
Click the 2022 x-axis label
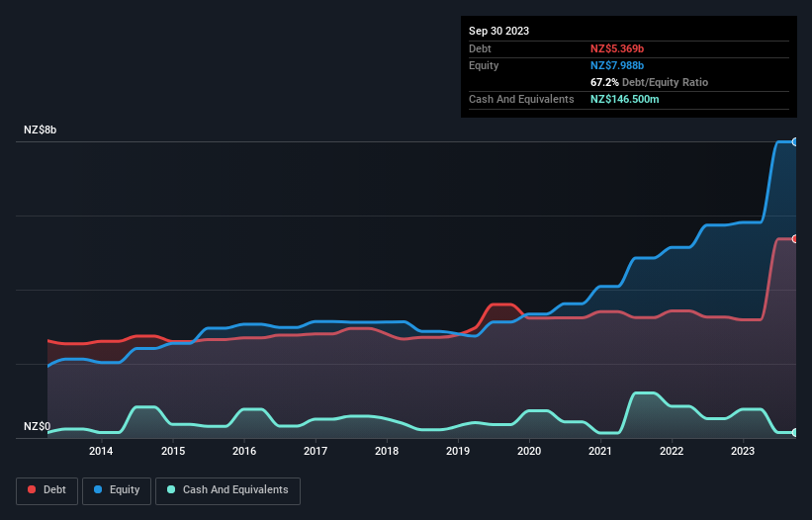pyautogui.click(x=672, y=451)
